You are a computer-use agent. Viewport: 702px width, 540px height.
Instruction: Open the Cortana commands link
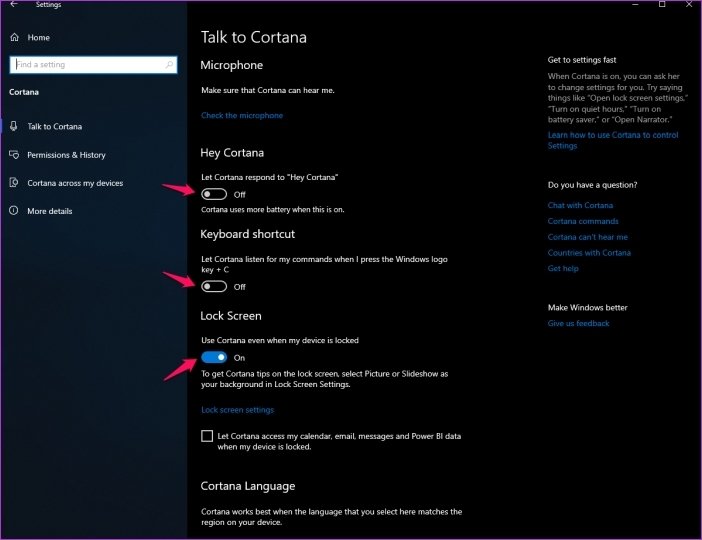(x=583, y=221)
